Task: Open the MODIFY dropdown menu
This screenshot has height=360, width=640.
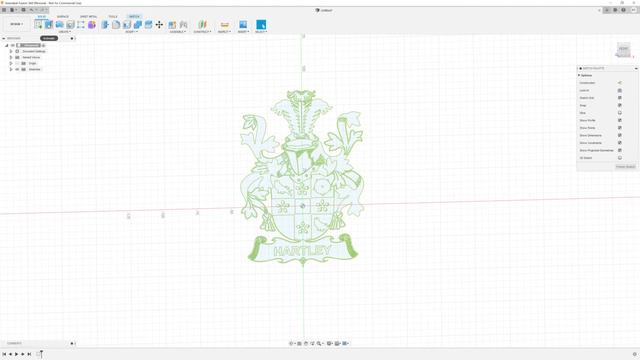Action: tap(131, 32)
